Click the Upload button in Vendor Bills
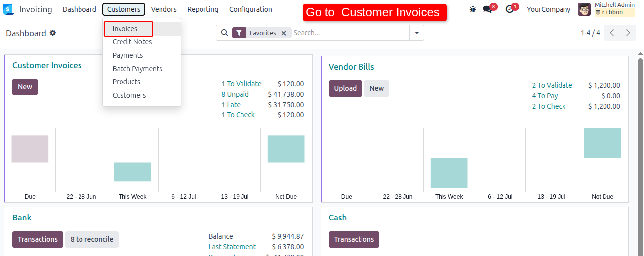 (345, 88)
